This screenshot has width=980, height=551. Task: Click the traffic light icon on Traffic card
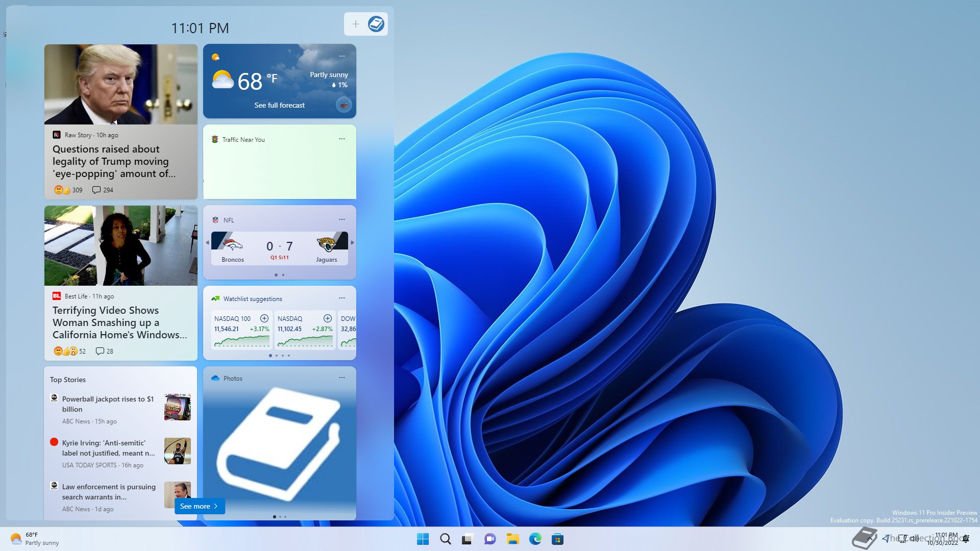pos(215,139)
